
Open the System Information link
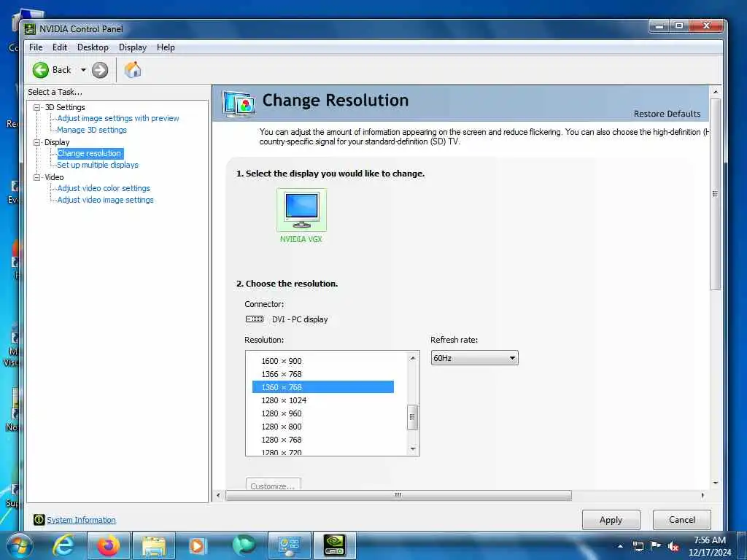pyautogui.click(x=81, y=520)
